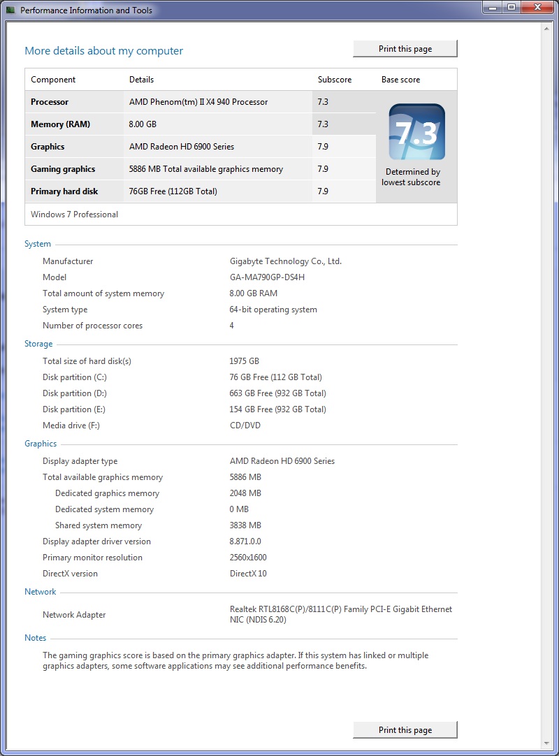Minimize the Performance Information window
This screenshot has width=559, height=756.
pyautogui.click(x=493, y=7)
